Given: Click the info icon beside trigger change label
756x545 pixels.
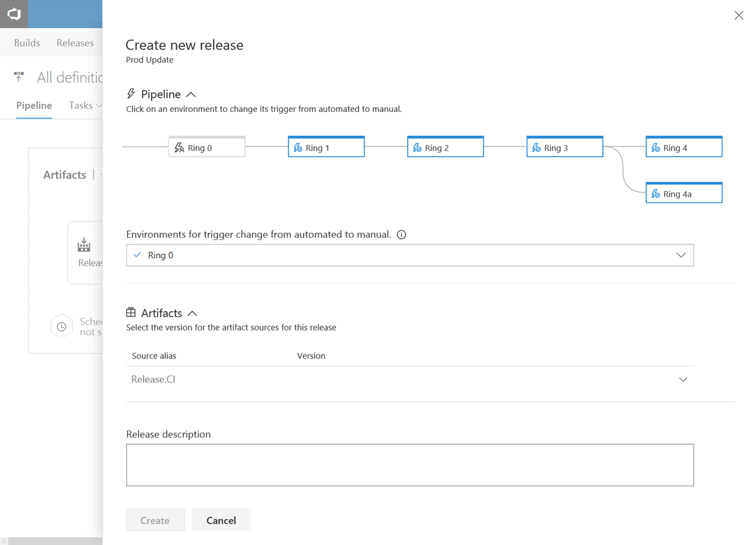Looking at the screenshot, I should point(401,235).
